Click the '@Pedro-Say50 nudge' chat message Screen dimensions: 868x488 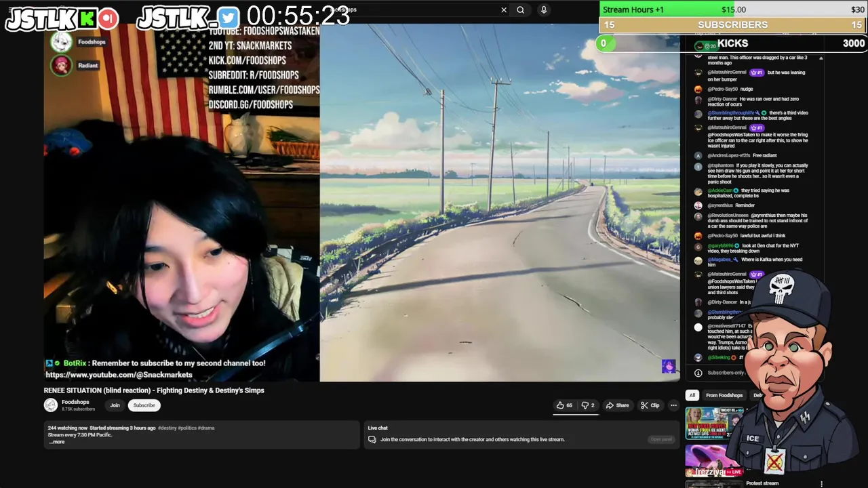pos(730,89)
